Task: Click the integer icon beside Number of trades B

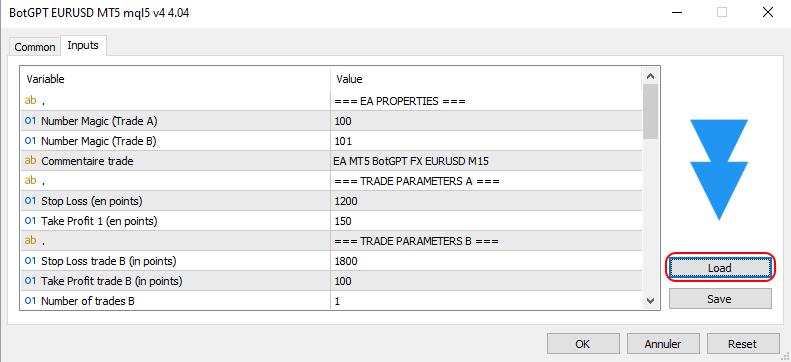Action: click(31, 301)
